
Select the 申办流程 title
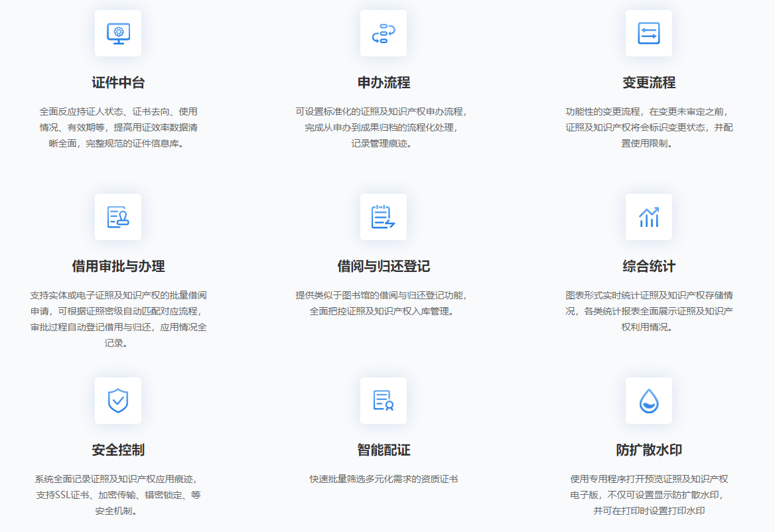tap(384, 83)
